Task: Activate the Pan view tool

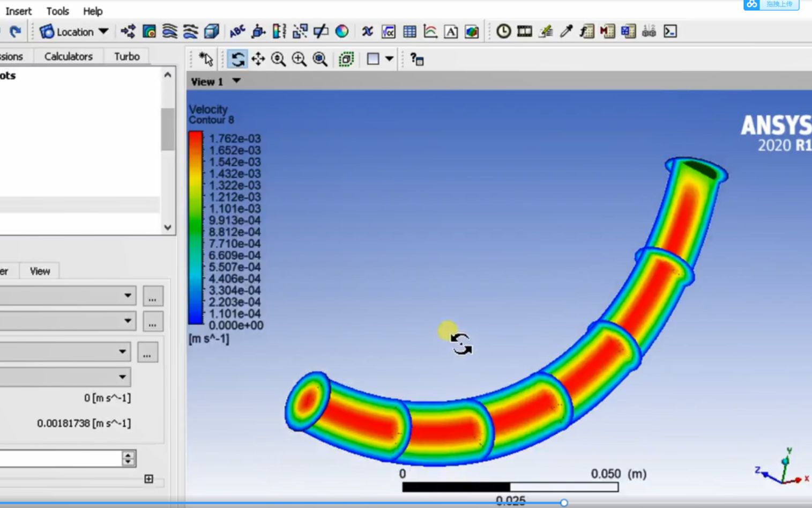Action: click(258, 59)
